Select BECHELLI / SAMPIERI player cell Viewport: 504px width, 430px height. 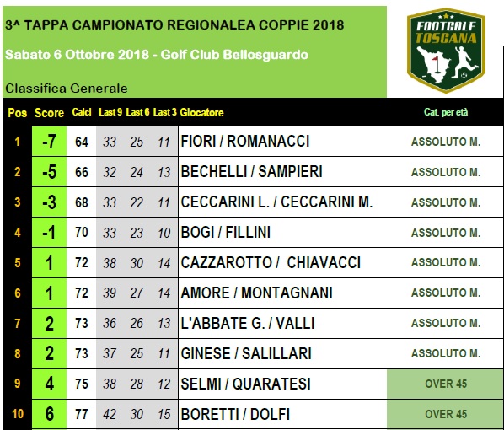pos(251,171)
